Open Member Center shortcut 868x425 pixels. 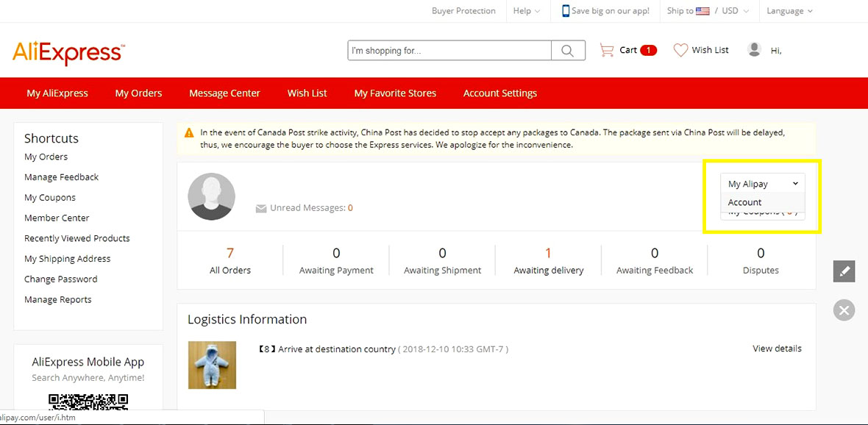point(57,218)
